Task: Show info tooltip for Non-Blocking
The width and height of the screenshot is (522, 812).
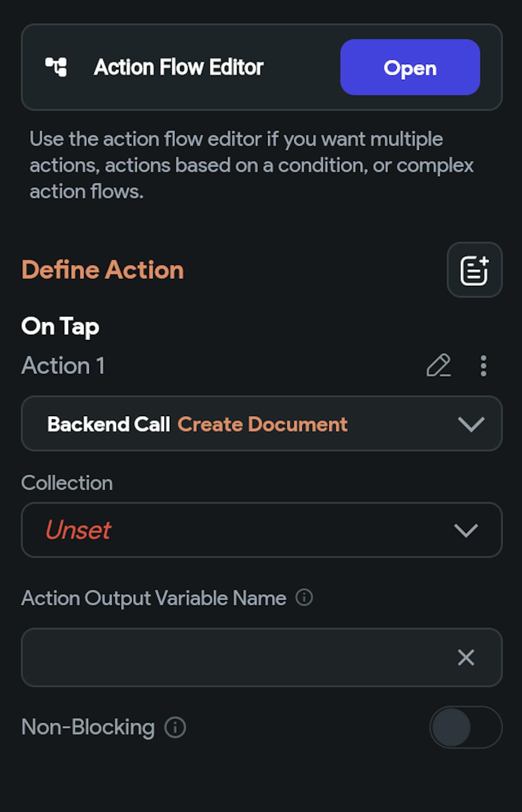Action: pos(175,727)
